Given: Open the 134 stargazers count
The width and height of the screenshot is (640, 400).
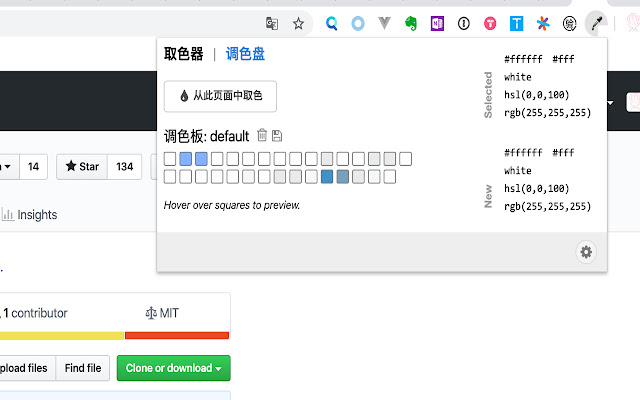Looking at the screenshot, I should click(x=124, y=167).
